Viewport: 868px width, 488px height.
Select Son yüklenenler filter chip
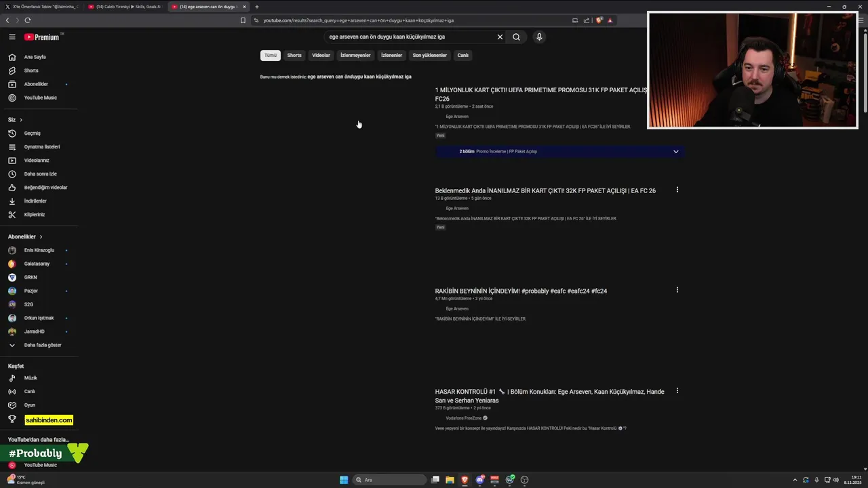pyautogui.click(x=430, y=56)
